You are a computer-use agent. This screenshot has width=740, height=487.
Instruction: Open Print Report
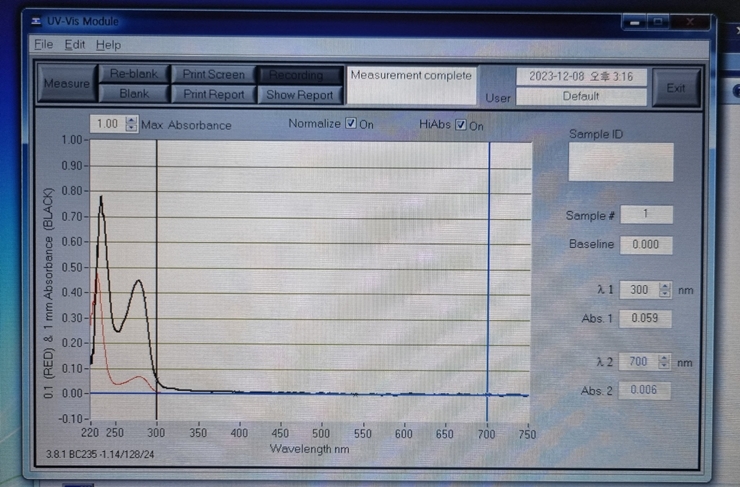click(x=213, y=95)
